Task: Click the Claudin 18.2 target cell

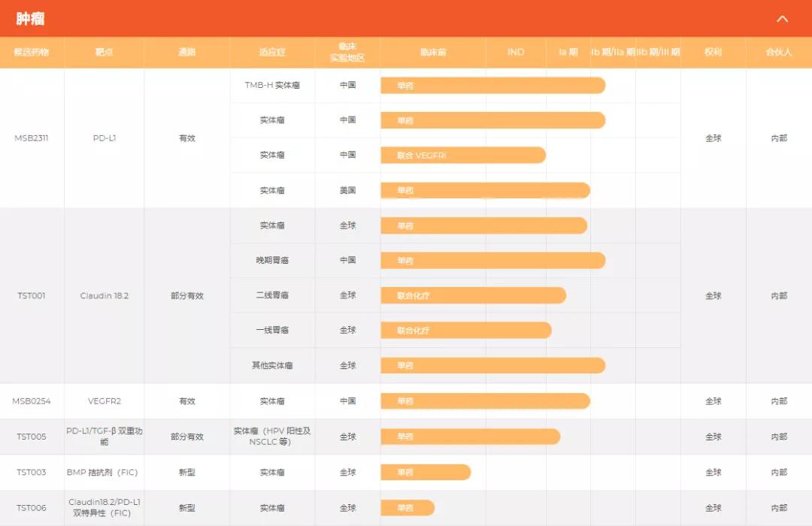Action: pyautogui.click(x=104, y=295)
